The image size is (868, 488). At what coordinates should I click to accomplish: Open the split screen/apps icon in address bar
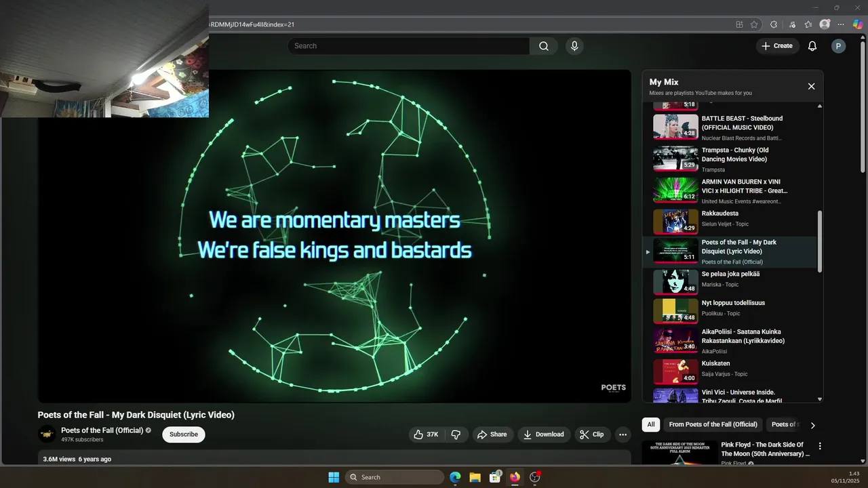pos(739,24)
